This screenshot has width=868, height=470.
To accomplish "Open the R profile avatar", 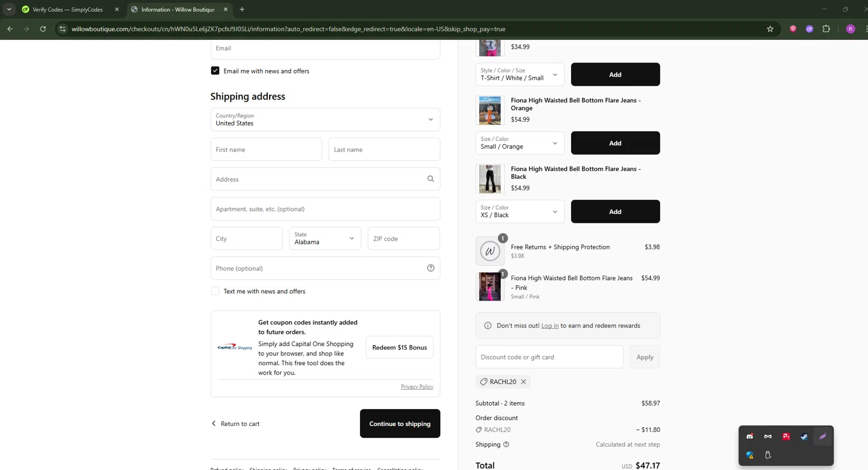I will [850, 29].
